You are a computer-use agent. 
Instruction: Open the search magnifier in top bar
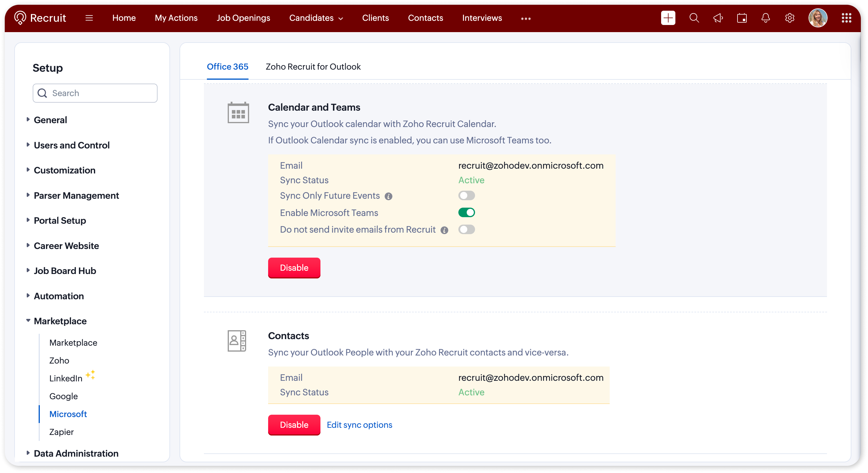(x=694, y=18)
